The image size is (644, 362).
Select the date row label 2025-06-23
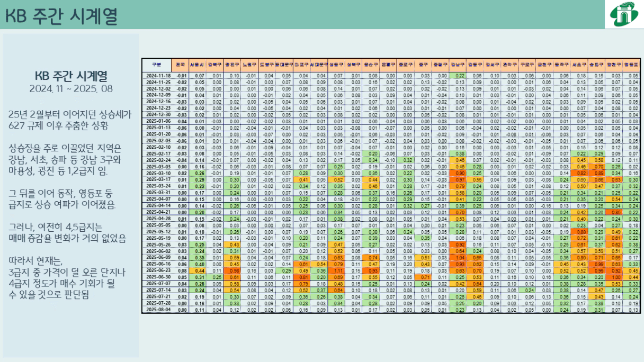pyautogui.click(x=157, y=270)
